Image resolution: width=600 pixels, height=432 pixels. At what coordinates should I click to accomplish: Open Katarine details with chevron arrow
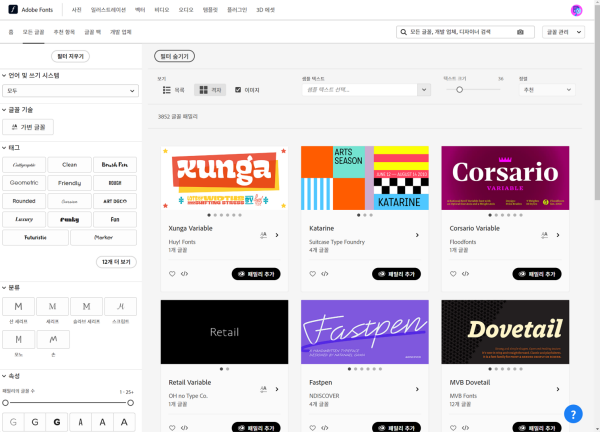pyautogui.click(x=417, y=235)
